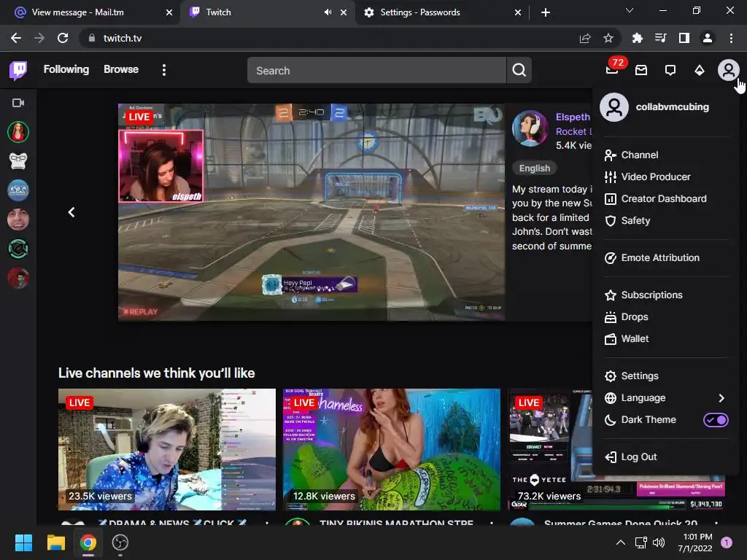This screenshot has width=747, height=560.
Task: Go to Browse page
Action: tap(121, 69)
